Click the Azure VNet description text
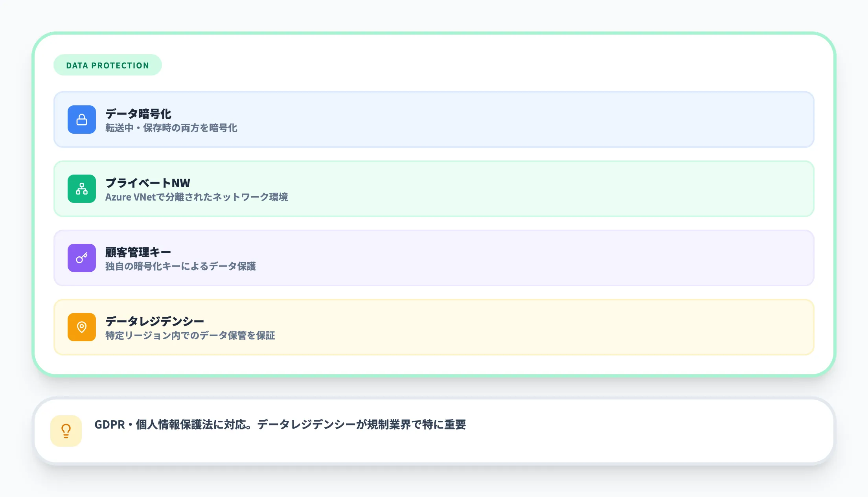Viewport: 868px width, 497px height. click(197, 198)
